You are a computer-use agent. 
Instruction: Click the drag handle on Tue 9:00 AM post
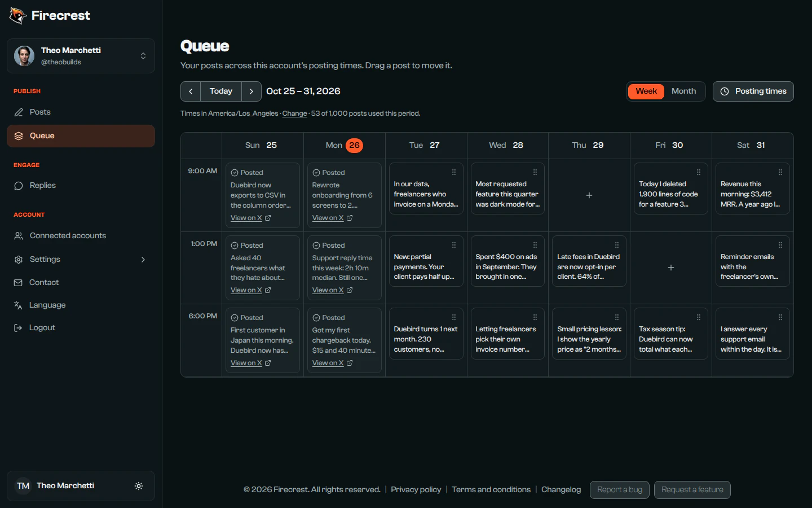(x=454, y=173)
